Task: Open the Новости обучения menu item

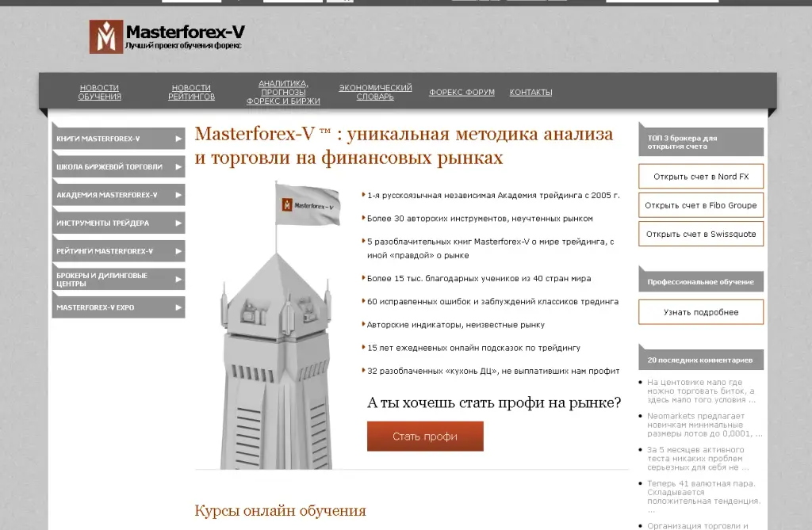Action: pos(99,92)
